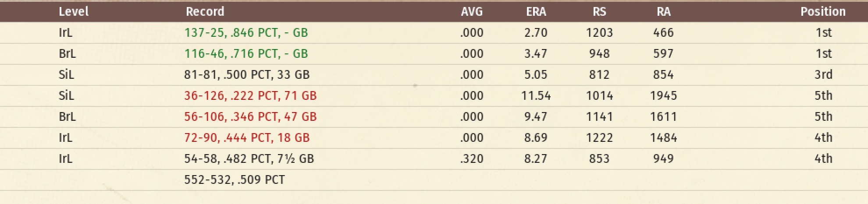Click the .320 AVG value

click(472, 158)
